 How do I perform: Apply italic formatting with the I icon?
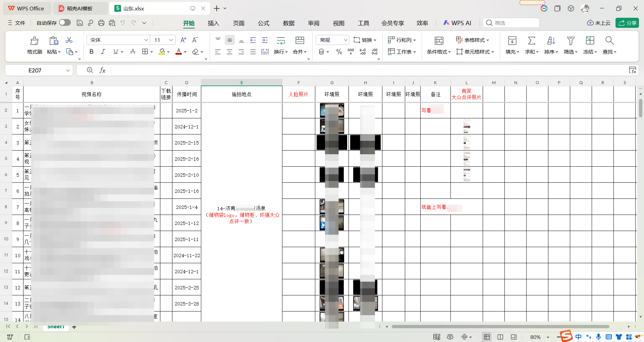(x=103, y=52)
